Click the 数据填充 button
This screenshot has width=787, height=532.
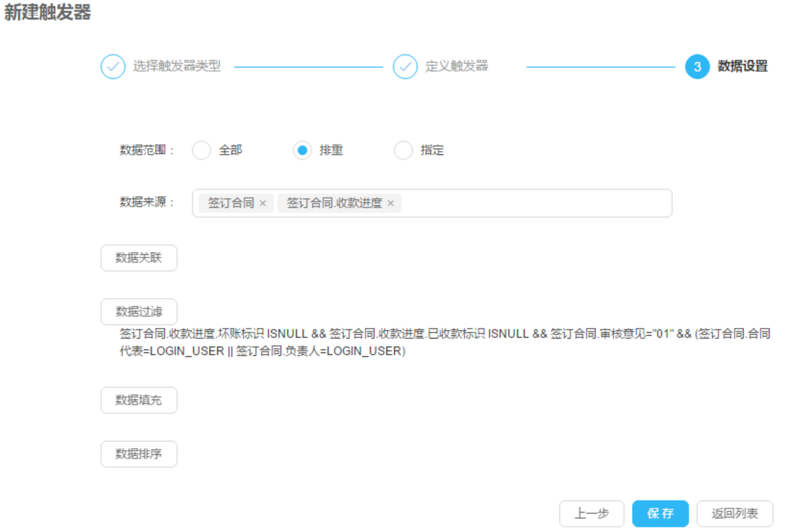pos(138,400)
